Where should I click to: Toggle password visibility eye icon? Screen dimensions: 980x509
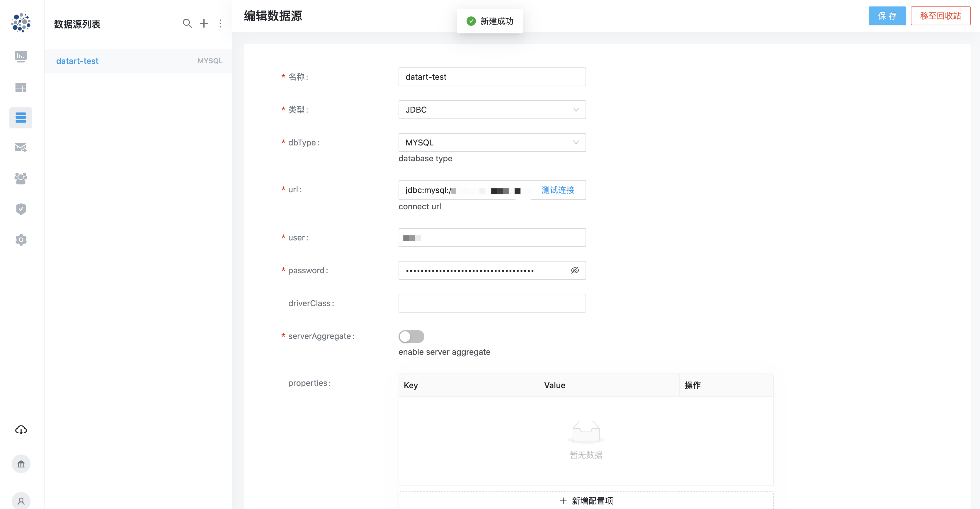pos(575,270)
